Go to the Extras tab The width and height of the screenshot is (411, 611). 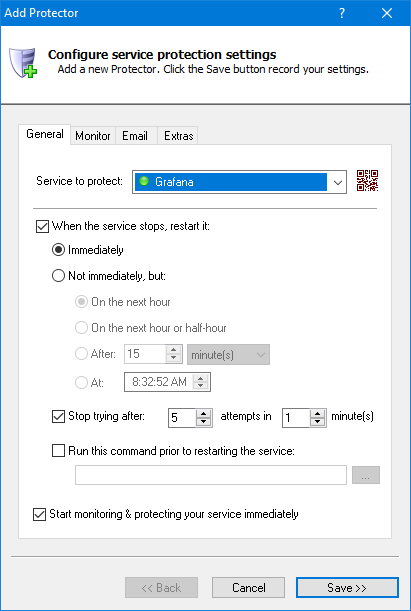pyautogui.click(x=178, y=136)
